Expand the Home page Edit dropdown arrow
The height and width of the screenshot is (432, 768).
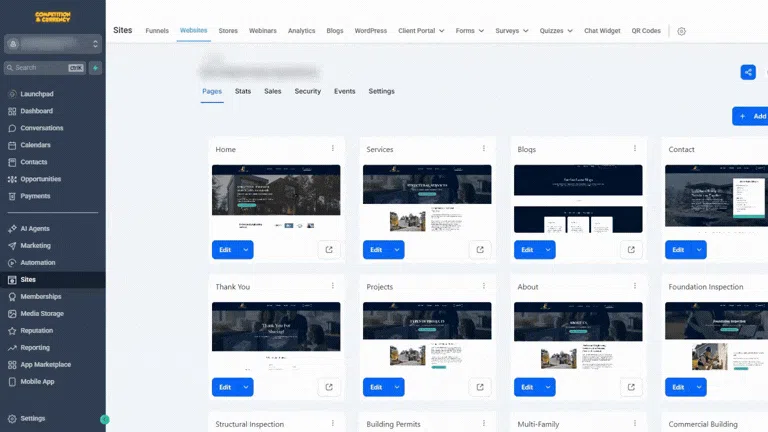(x=246, y=250)
